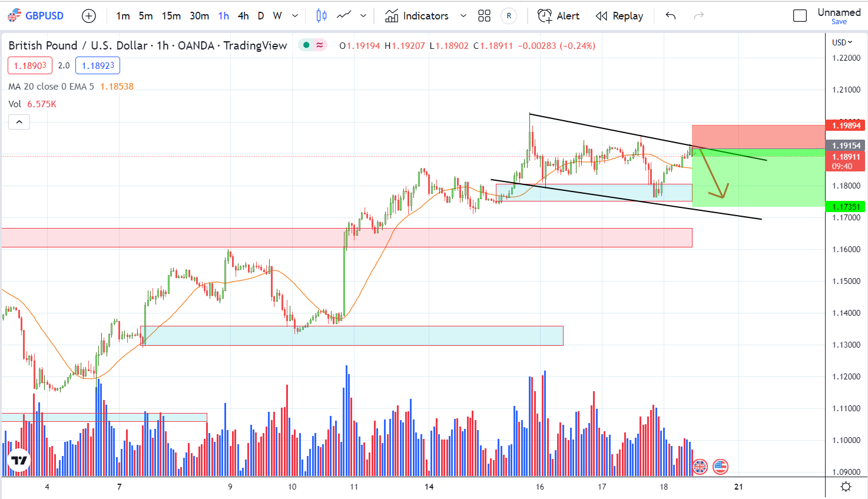Click the green target price label 1.17351

tap(846, 207)
